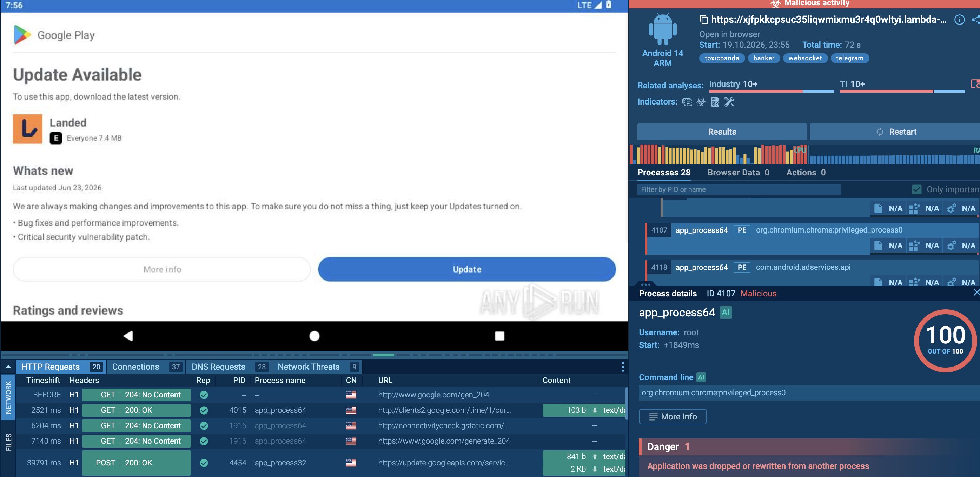Viewport: 980px width, 477px height.
Task: Click reputation checkmark for clients2.google.com request
Action: click(x=204, y=410)
